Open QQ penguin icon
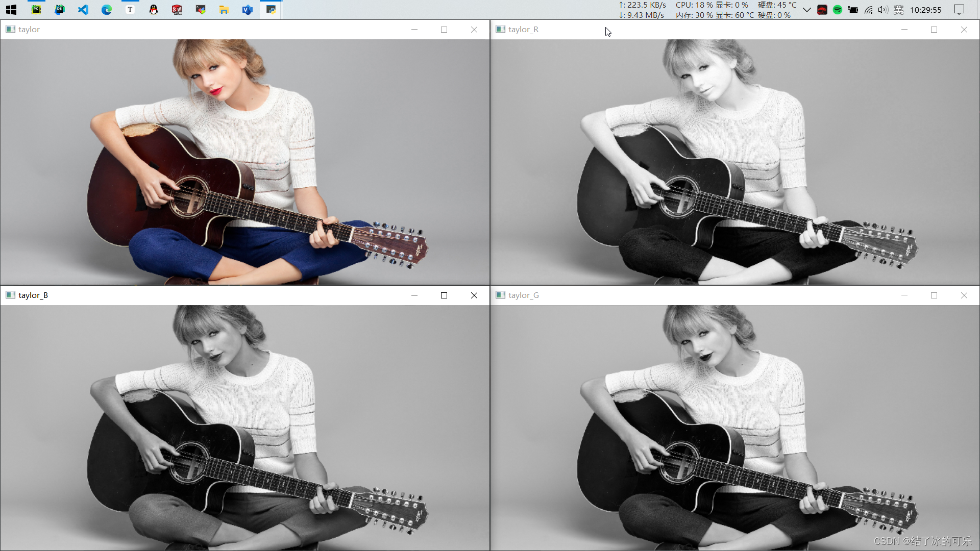 pyautogui.click(x=154, y=10)
